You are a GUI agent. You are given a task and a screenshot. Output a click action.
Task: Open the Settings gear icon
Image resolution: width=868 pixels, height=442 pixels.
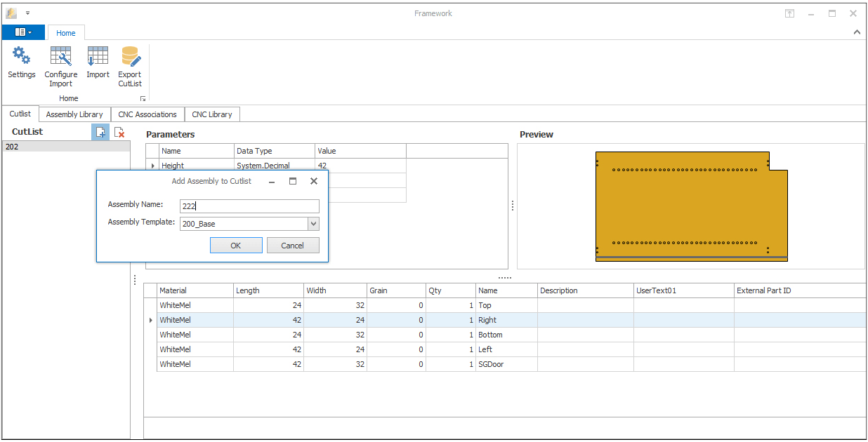(21, 56)
